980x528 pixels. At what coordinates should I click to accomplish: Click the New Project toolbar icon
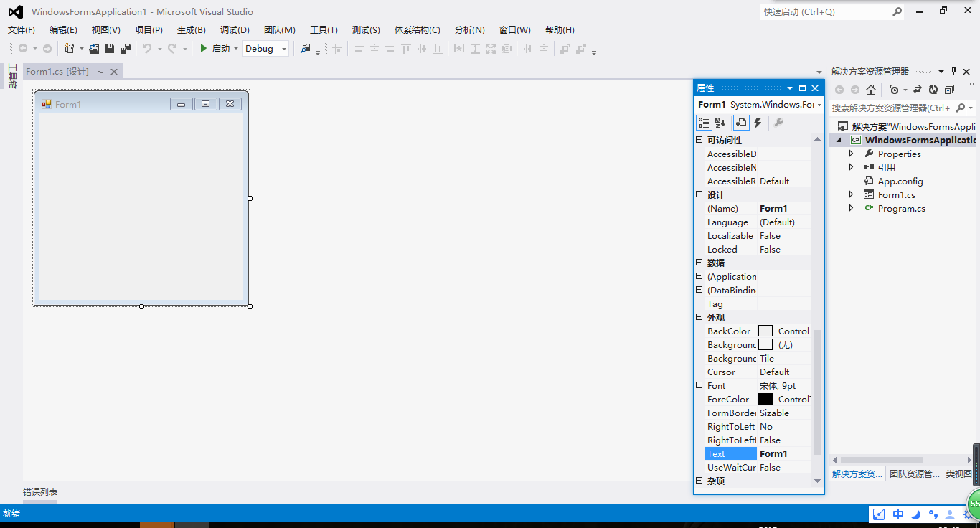click(x=69, y=49)
